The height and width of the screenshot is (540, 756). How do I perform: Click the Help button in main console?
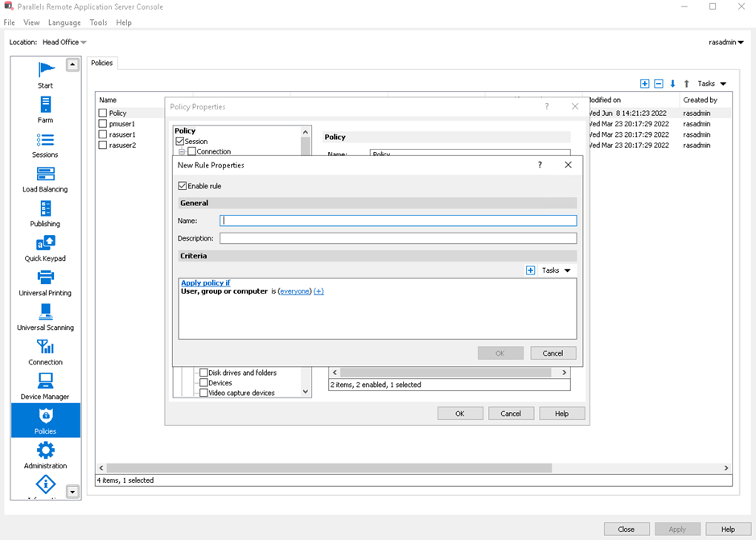click(728, 529)
